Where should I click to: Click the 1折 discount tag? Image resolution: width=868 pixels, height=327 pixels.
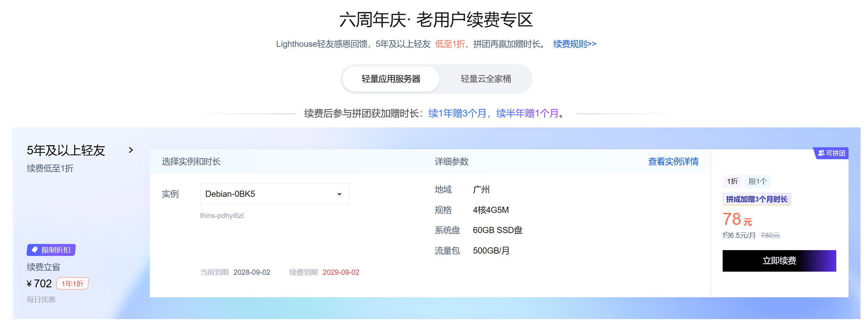coord(732,181)
